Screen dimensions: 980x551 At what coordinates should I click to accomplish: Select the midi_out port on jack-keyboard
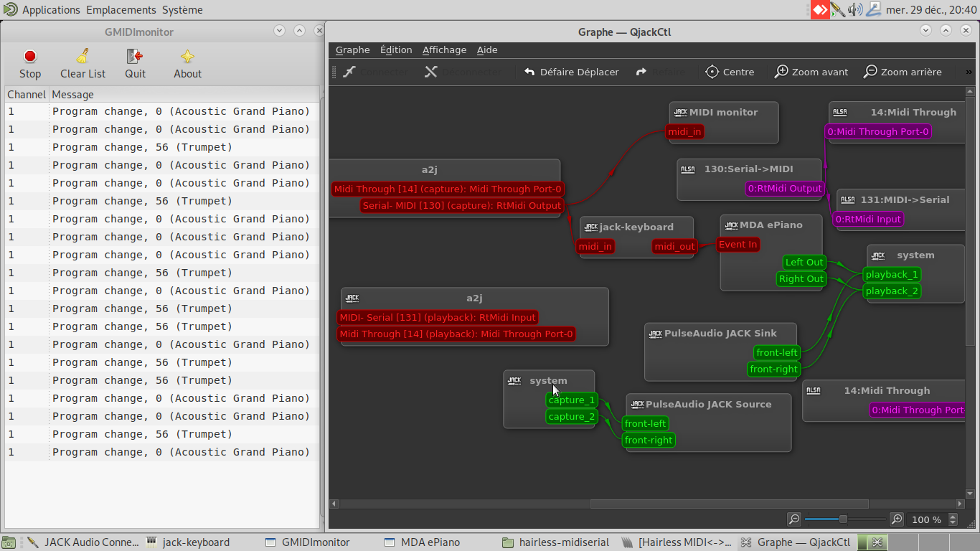tap(675, 247)
